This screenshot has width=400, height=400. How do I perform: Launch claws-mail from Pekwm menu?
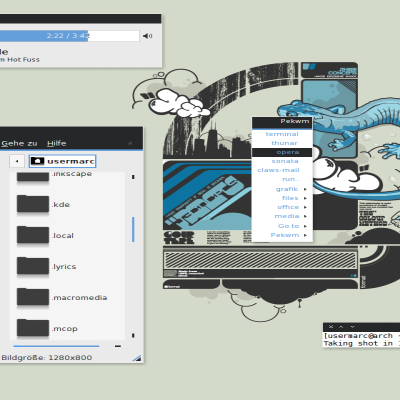[x=282, y=170]
